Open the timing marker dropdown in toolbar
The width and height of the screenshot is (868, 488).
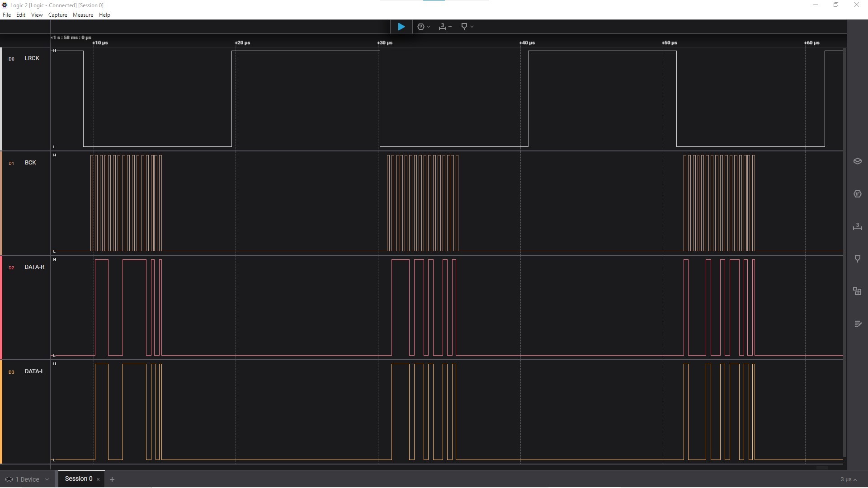point(467,27)
